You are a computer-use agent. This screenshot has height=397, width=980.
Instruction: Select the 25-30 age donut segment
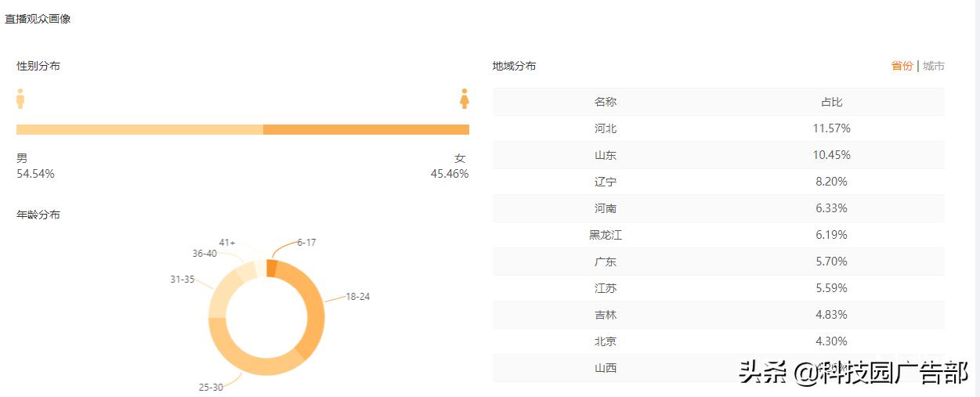[243, 362]
